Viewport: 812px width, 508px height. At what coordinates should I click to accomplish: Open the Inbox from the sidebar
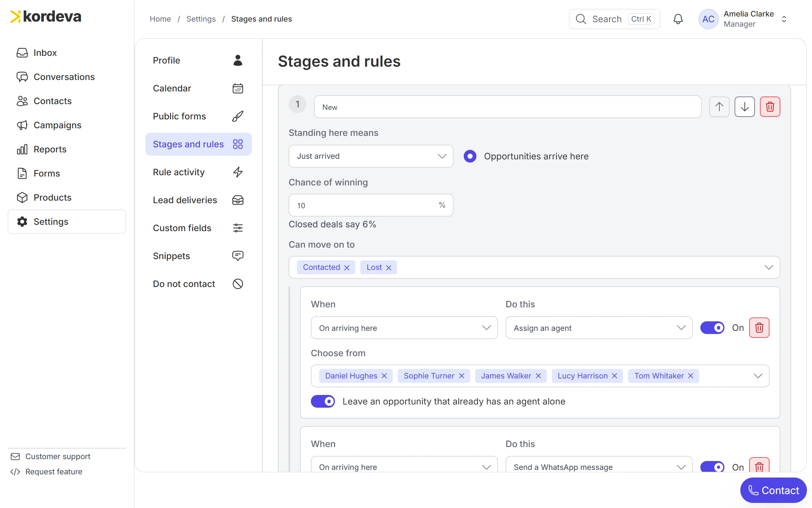(67, 53)
